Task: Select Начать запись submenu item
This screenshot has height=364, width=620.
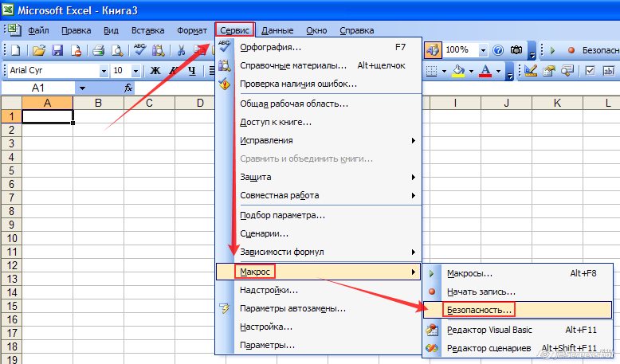Action: tap(517, 292)
